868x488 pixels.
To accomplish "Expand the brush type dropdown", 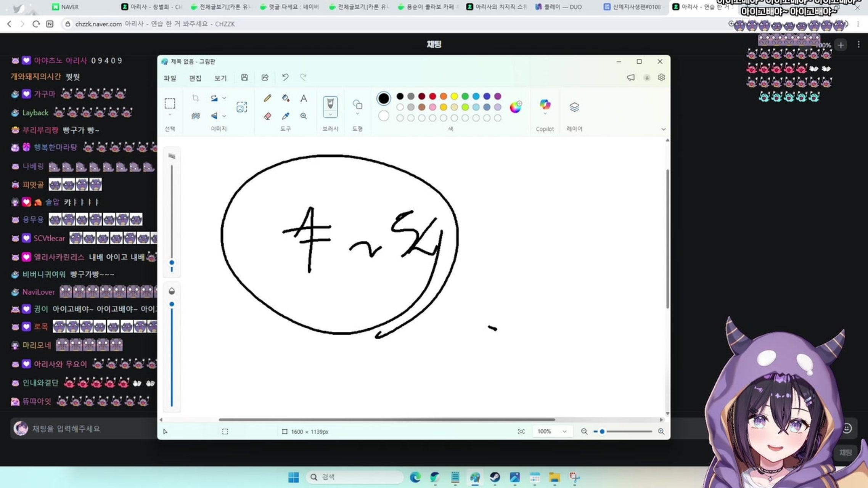I will point(330,114).
